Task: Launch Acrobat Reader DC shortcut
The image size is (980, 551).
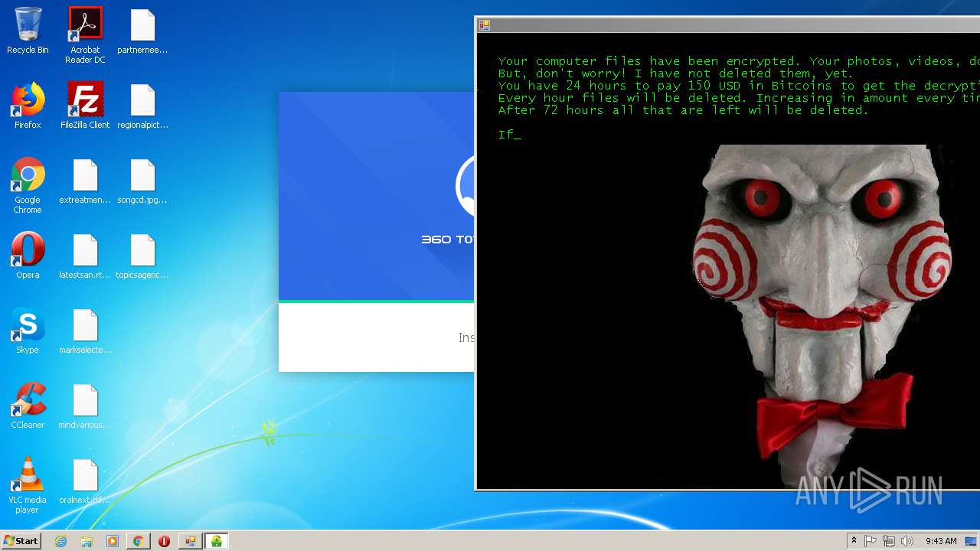Action: [x=85, y=35]
